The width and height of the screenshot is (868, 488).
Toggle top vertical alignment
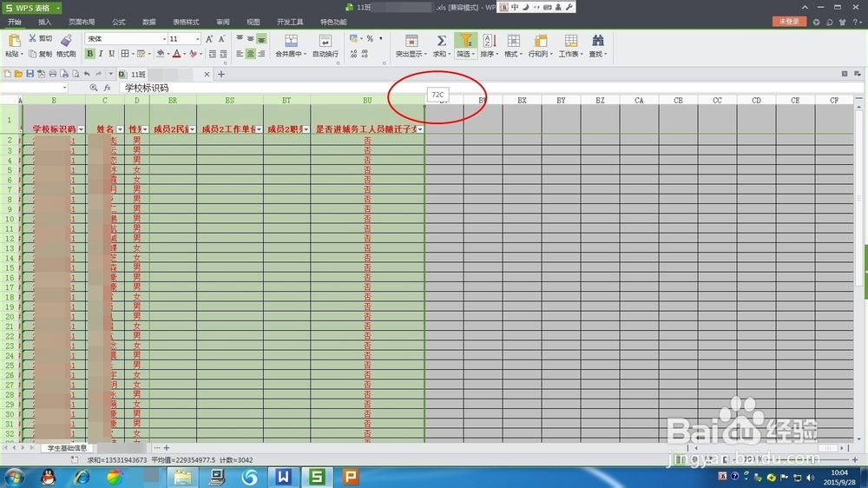pos(240,39)
